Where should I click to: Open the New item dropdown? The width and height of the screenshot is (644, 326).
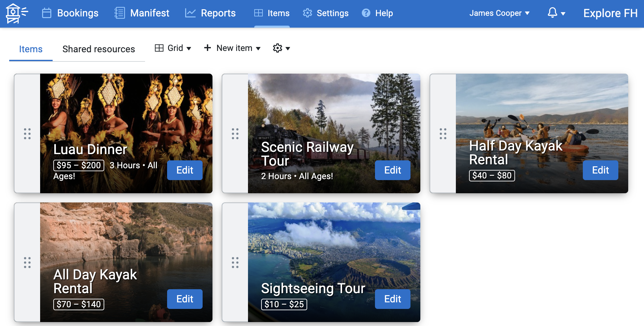pos(232,48)
